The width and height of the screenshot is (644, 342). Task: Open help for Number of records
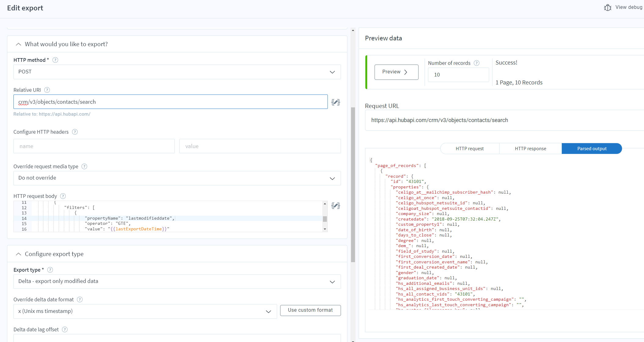(477, 63)
